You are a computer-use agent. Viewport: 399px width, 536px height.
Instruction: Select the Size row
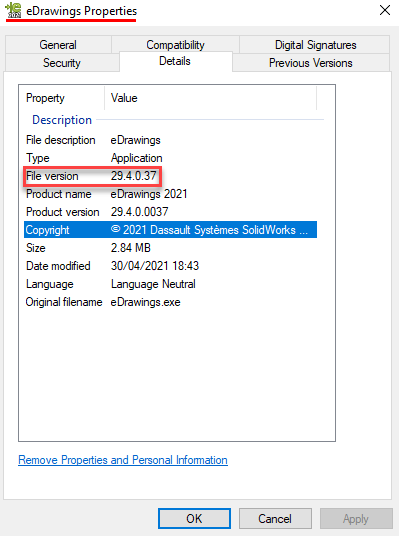tap(170, 248)
